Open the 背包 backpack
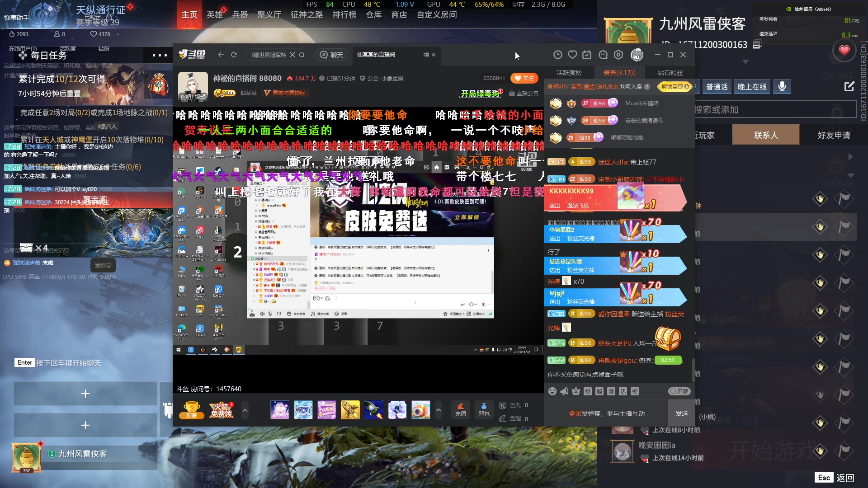This screenshot has height=488, width=868. point(484,409)
